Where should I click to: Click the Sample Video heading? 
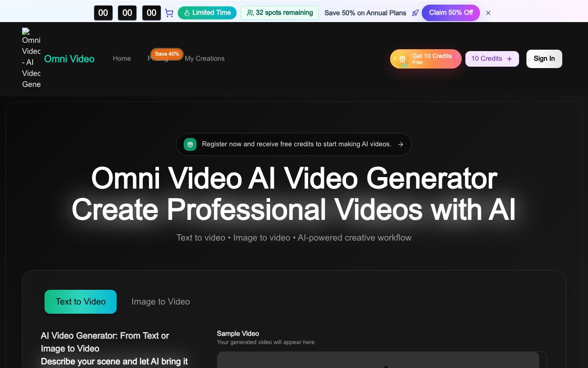238,333
